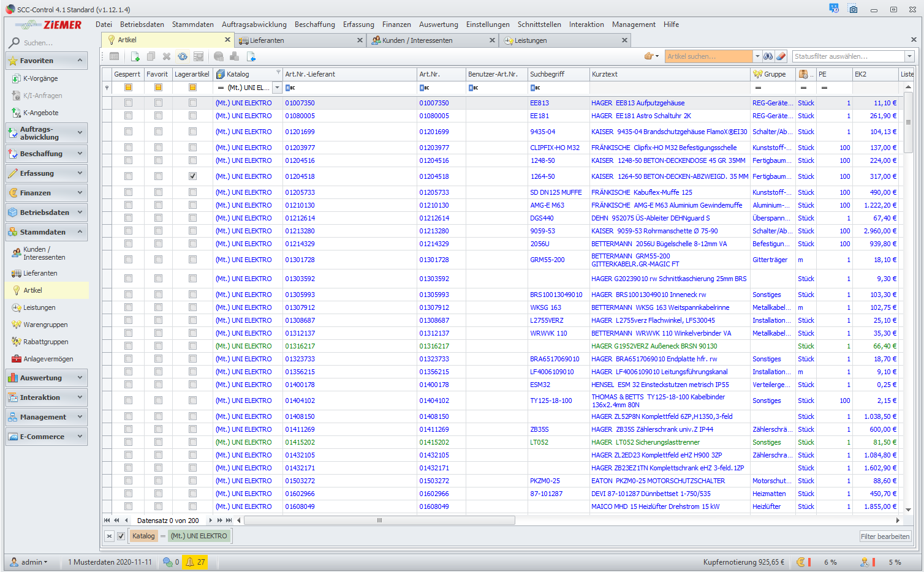Click the eraser icon to clear search
Viewport: 924px width, 572px height.
781,56
